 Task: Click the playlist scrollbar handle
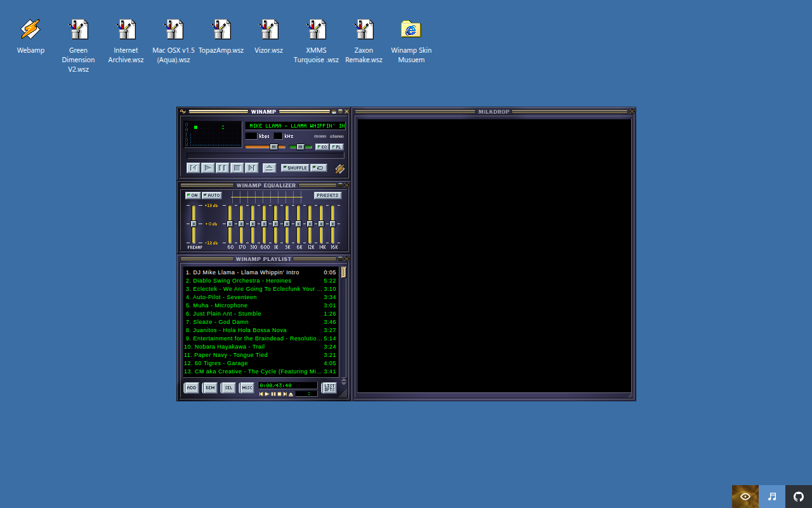coord(344,272)
